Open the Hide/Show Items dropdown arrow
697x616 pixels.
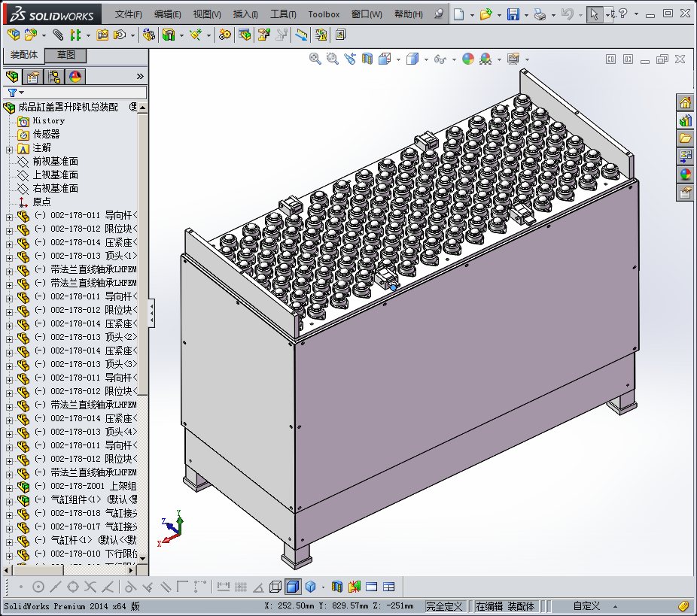point(454,59)
